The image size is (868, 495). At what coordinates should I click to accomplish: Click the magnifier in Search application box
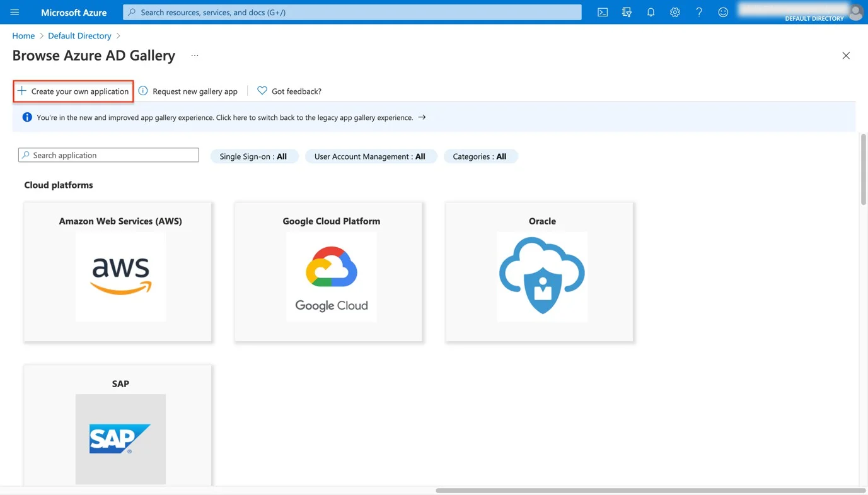pyautogui.click(x=26, y=155)
